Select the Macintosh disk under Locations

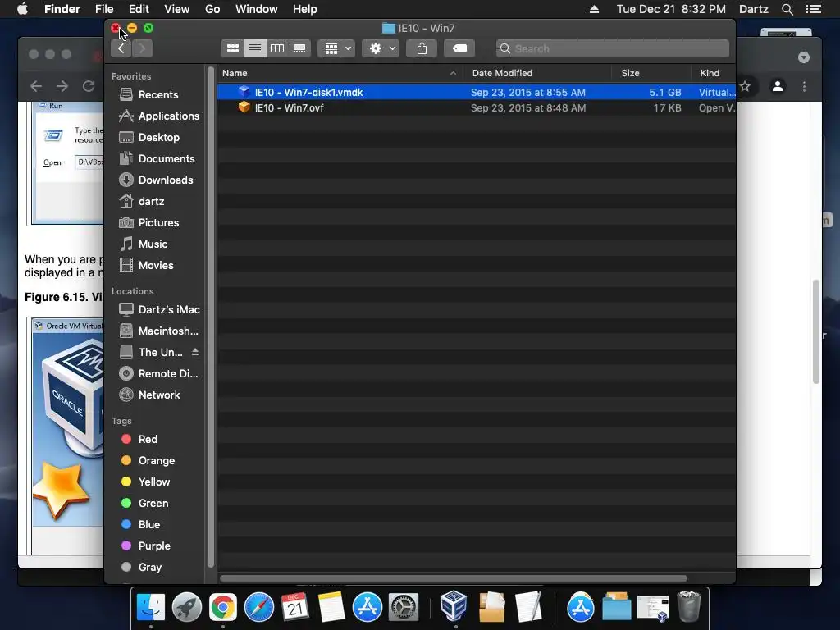(x=158, y=331)
